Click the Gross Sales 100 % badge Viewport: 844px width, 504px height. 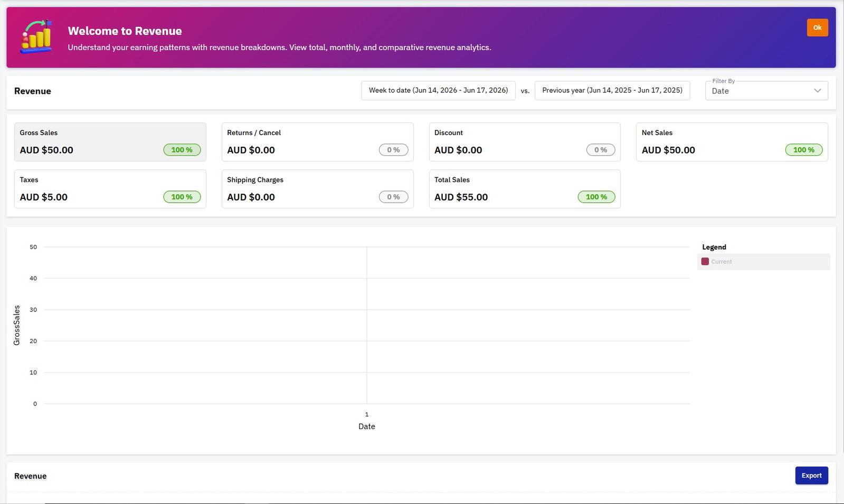click(182, 150)
